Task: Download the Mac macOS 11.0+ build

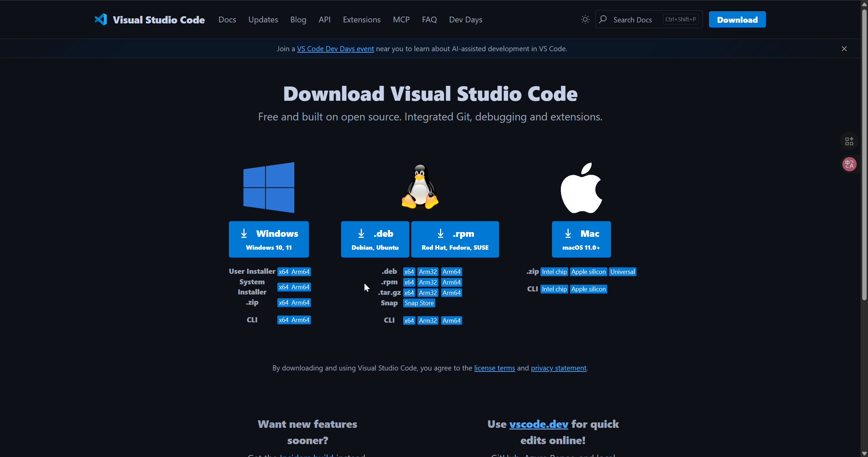Action: coord(581,240)
